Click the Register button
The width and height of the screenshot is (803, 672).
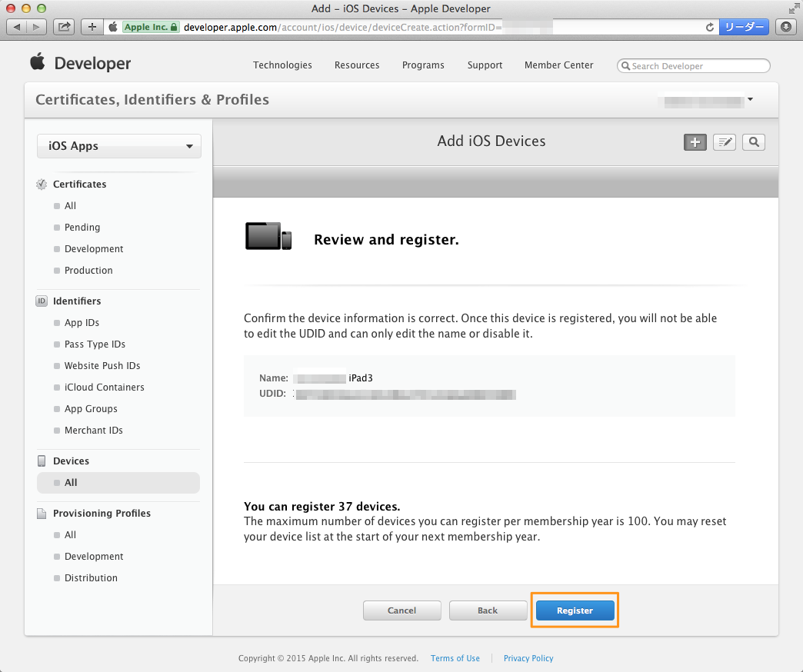coord(575,610)
